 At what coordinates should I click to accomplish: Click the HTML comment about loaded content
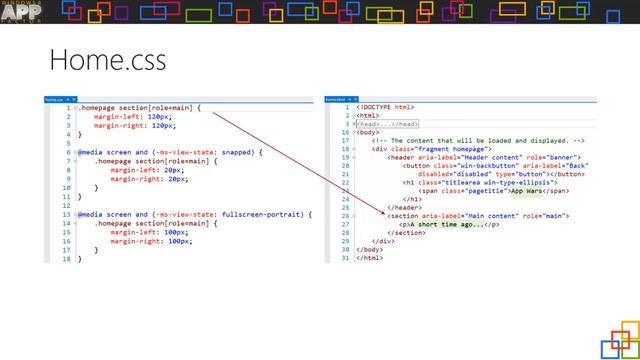pos(478,141)
